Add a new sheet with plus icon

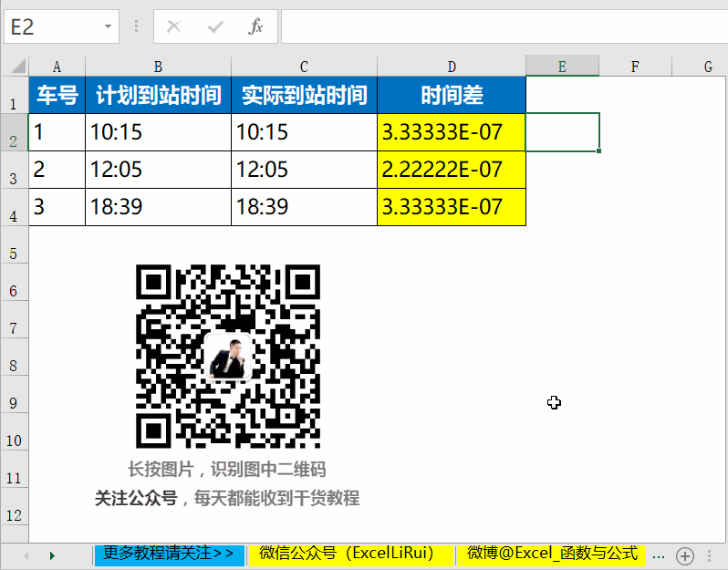point(685,555)
